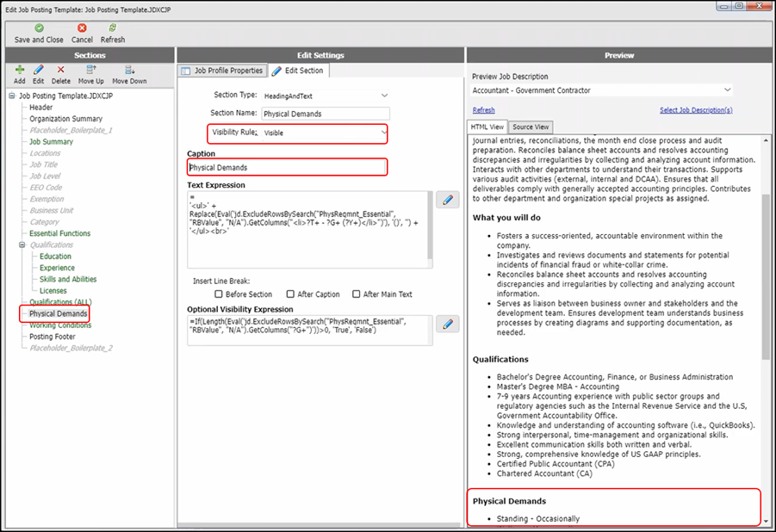The width and height of the screenshot is (776, 532).
Task: Open the Preview Job Description dropdown
Action: [x=728, y=90]
